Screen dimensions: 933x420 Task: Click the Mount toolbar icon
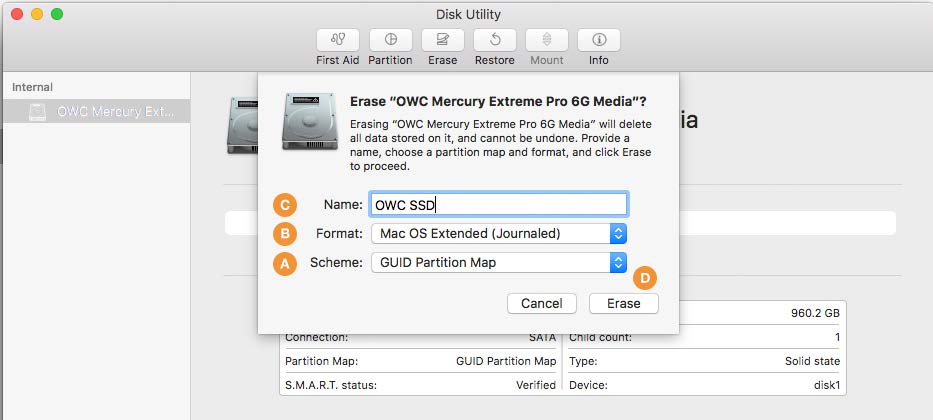click(546, 40)
